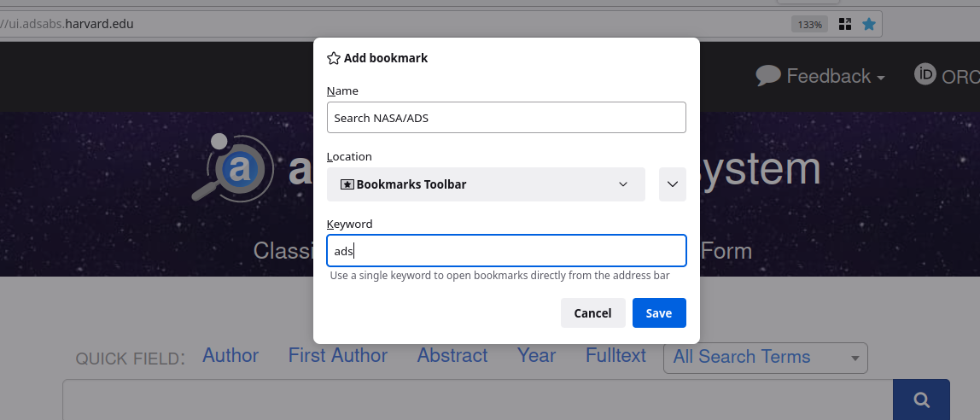Save the bookmark
The height and width of the screenshot is (420, 980).
[658, 313]
